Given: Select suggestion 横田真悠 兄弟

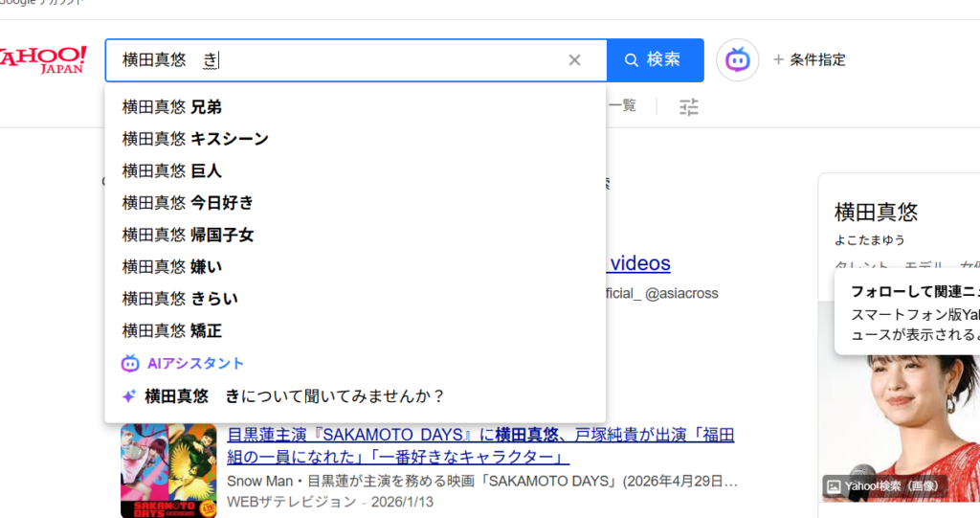Looking at the screenshot, I should (x=172, y=107).
